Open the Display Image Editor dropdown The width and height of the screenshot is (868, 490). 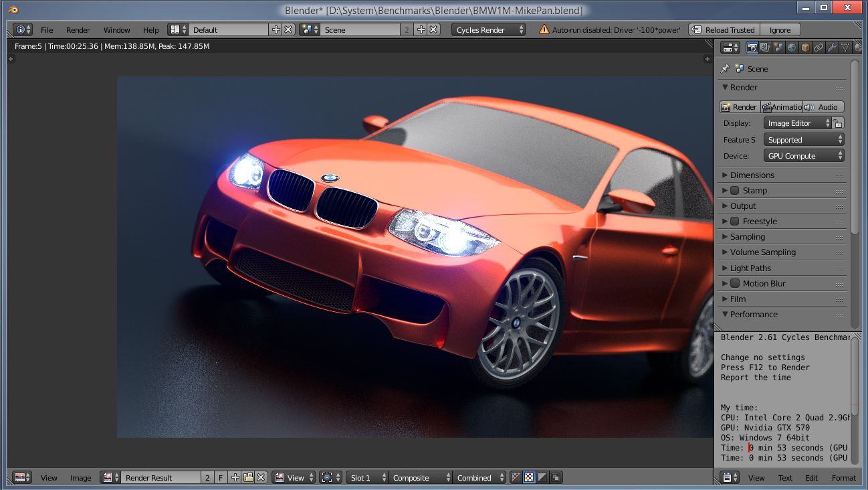(798, 123)
